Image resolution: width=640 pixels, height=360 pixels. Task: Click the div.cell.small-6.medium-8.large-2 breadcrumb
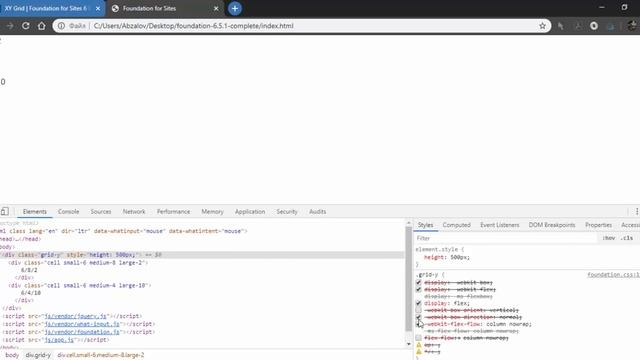tap(101, 355)
